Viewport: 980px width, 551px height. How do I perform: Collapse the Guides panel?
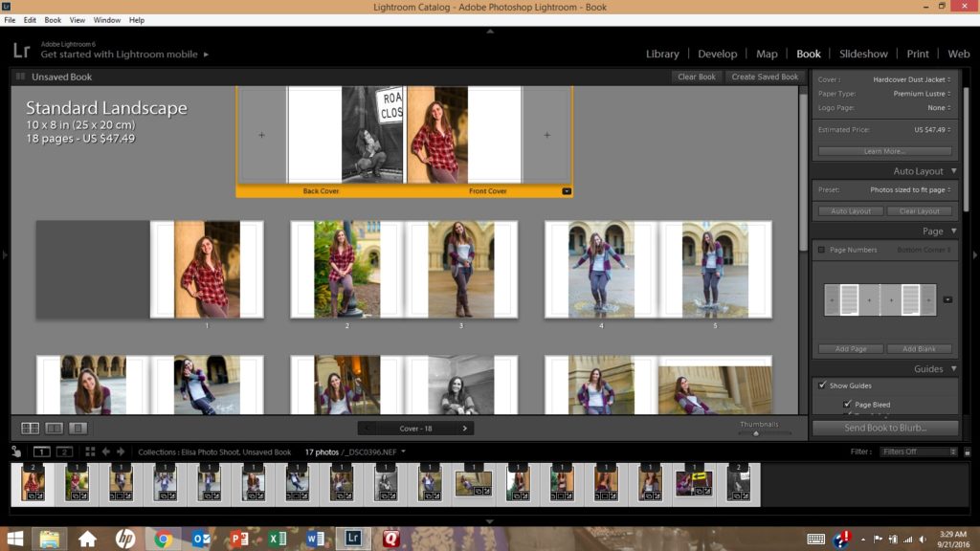point(954,368)
